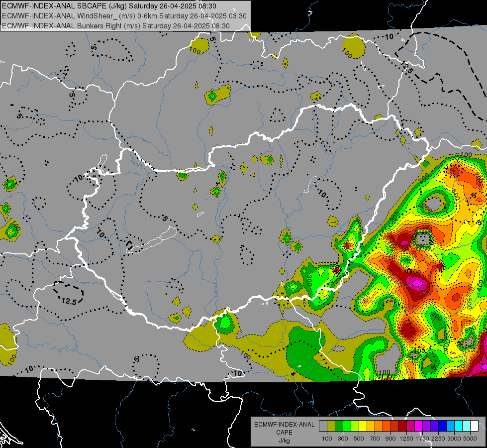487x448 pixels.
Task: Click the CAPE label in legend
Action: pyautogui.click(x=284, y=432)
